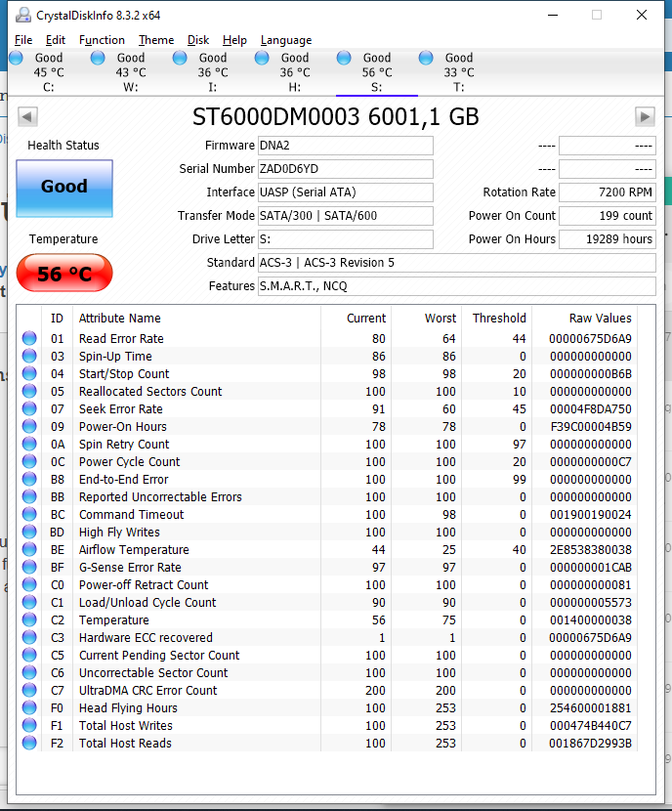This screenshot has width=672, height=811.
Task: Select drive C: status orb at 45 °C
Action: [x=17, y=59]
